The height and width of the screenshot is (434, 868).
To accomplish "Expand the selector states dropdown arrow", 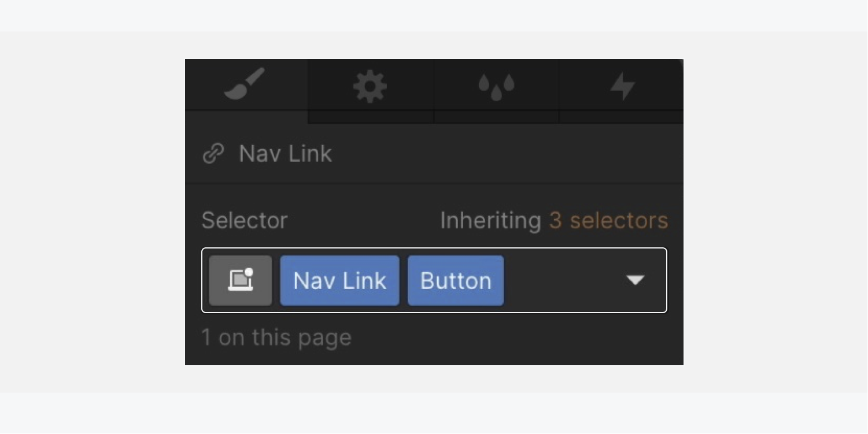I will [635, 280].
